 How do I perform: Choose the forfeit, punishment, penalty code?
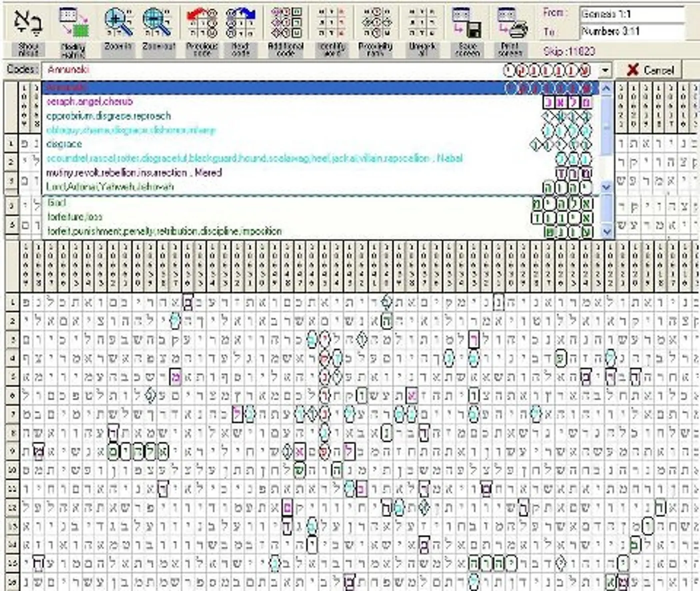[320, 231]
